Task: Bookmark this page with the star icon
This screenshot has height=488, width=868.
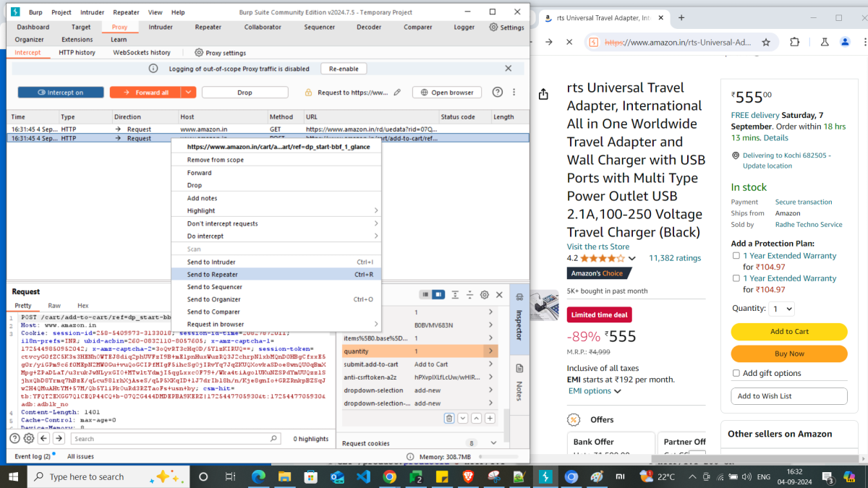Action: [x=766, y=43]
